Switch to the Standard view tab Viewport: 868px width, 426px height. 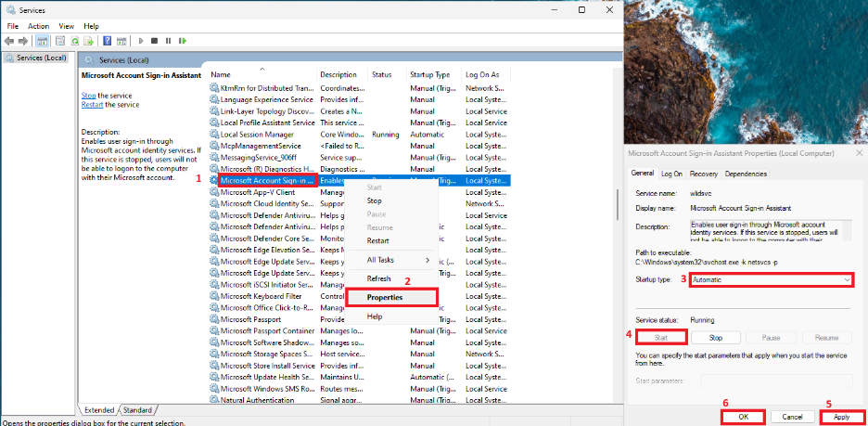tap(137, 410)
